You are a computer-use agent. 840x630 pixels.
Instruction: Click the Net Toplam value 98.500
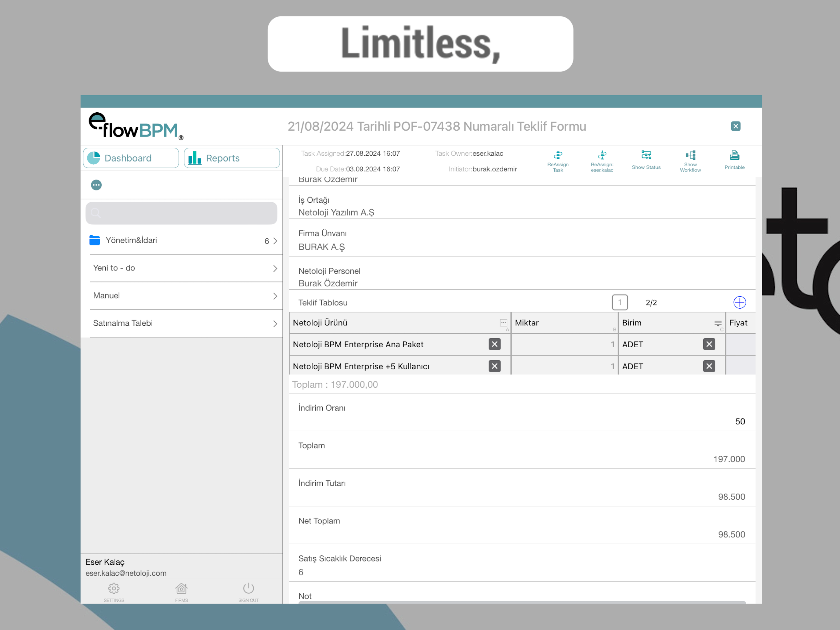point(731,534)
